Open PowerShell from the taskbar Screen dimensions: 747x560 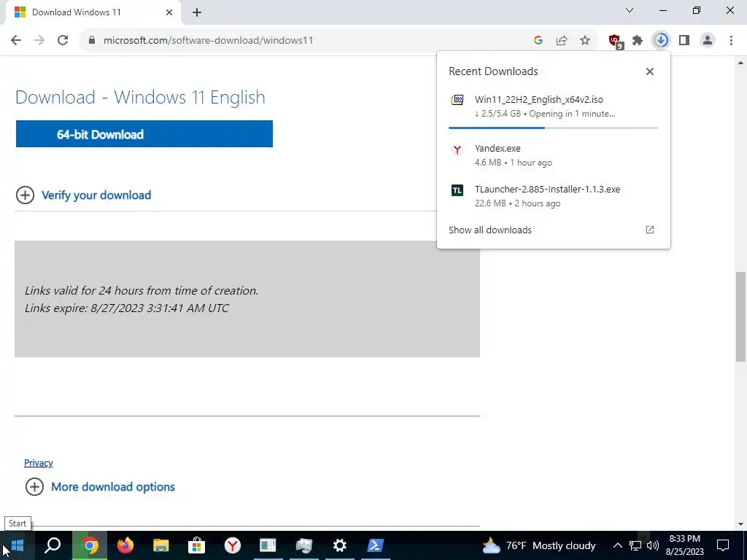[376, 545]
